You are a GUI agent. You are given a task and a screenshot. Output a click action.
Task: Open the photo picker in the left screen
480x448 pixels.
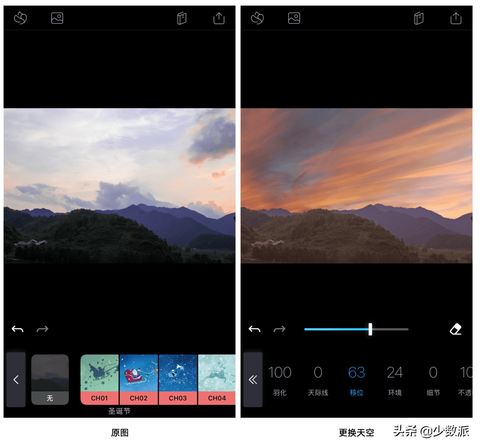57,18
